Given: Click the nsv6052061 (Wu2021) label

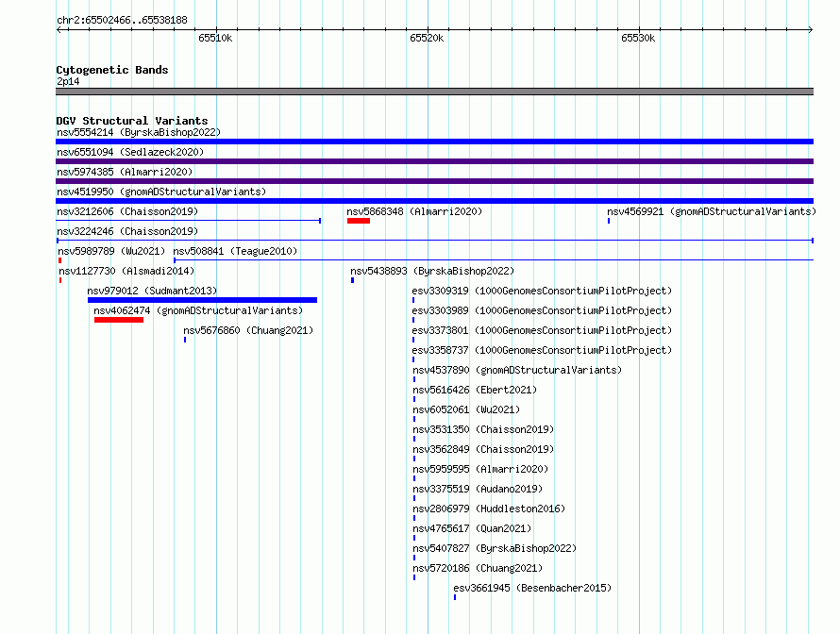Looking at the screenshot, I should [x=466, y=409].
